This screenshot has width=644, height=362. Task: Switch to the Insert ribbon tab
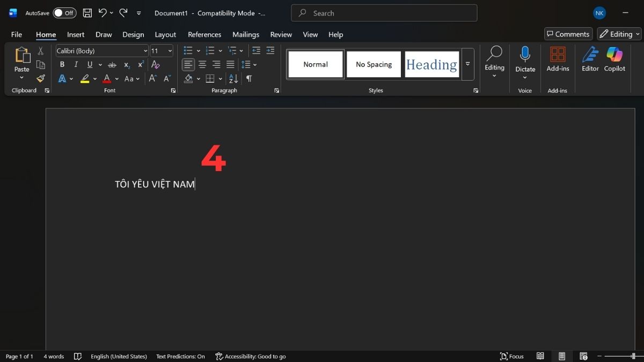[x=75, y=34]
